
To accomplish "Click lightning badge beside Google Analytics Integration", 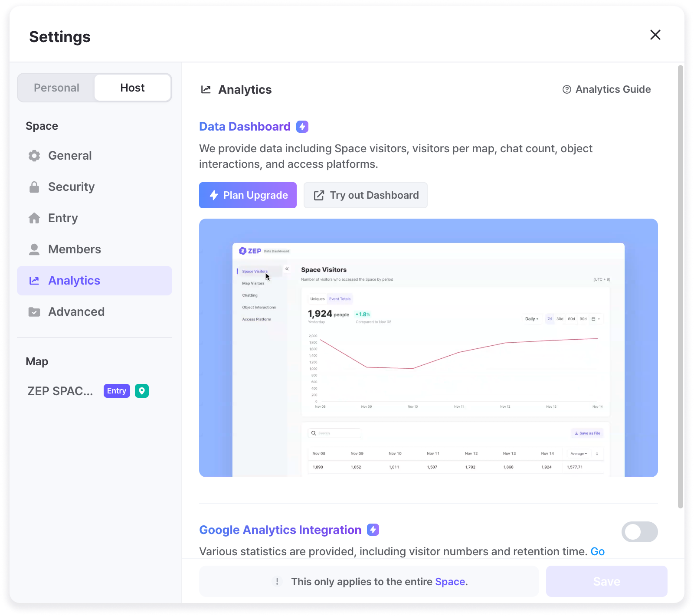I will [373, 530].
